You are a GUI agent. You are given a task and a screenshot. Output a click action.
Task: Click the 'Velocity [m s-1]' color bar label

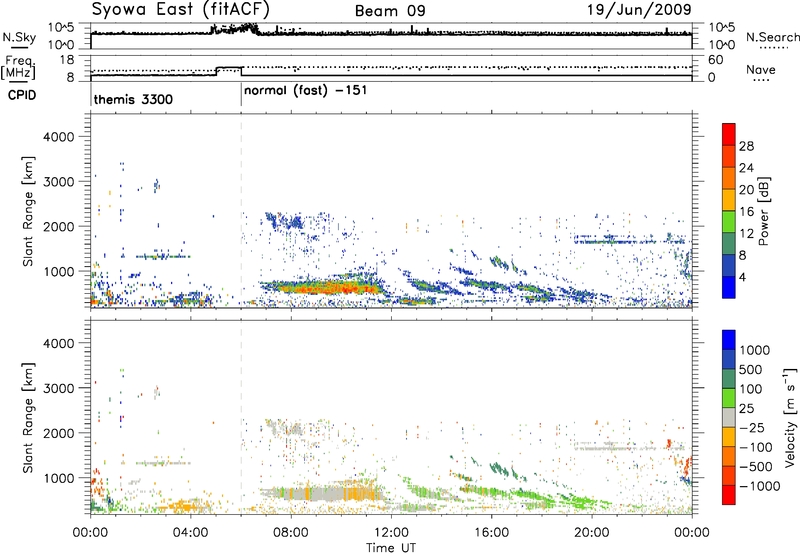(x=790, y=417)
